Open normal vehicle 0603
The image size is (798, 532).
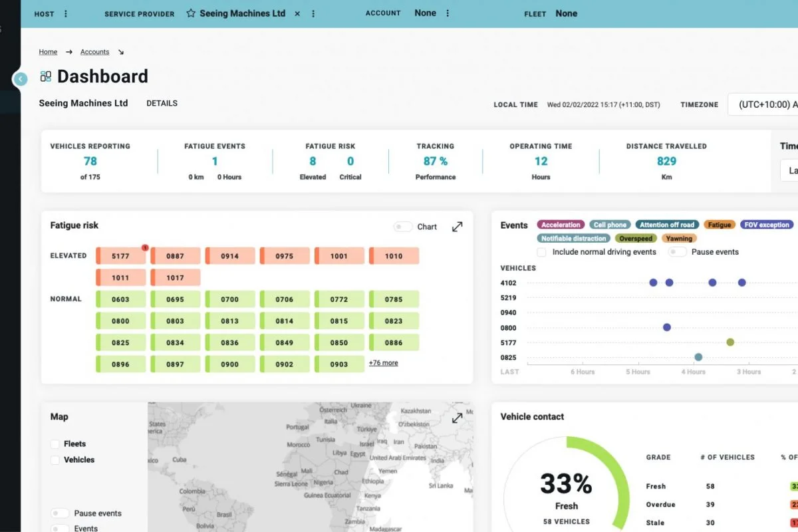click(121, 299)
